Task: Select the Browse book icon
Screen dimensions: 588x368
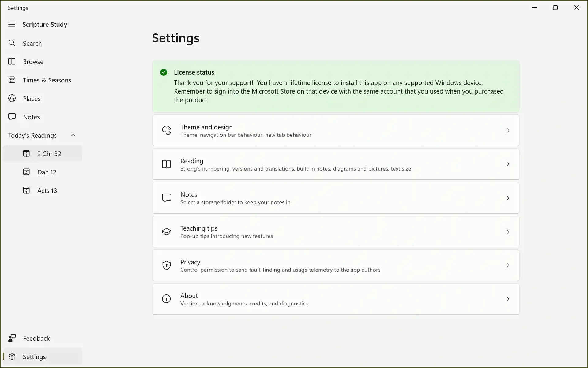Action: click(12, 62)
